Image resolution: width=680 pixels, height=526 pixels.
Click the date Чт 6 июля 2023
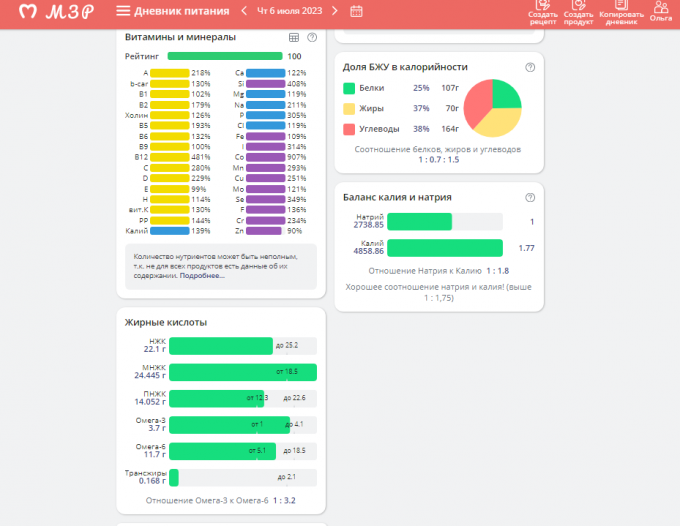tap(289, 11)
